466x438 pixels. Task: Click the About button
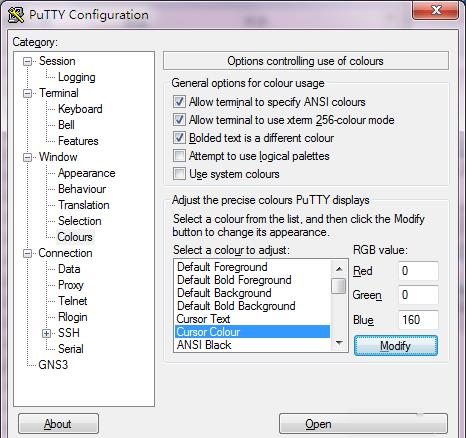tap(58, 424)
